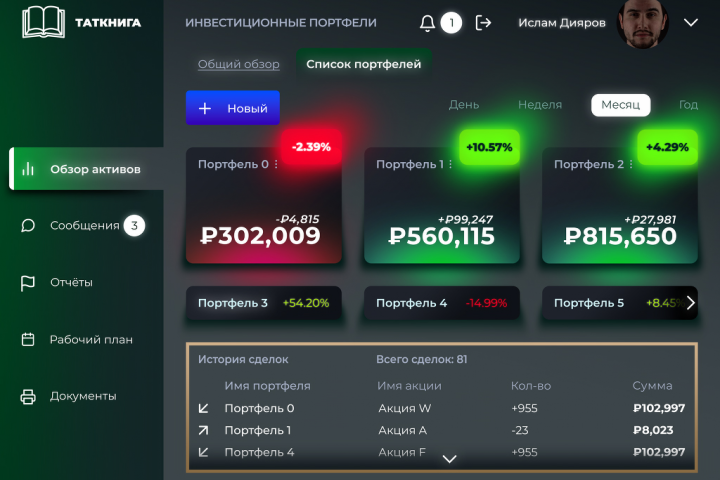Click Портфель 1 row in deal history

pos(442,430)
